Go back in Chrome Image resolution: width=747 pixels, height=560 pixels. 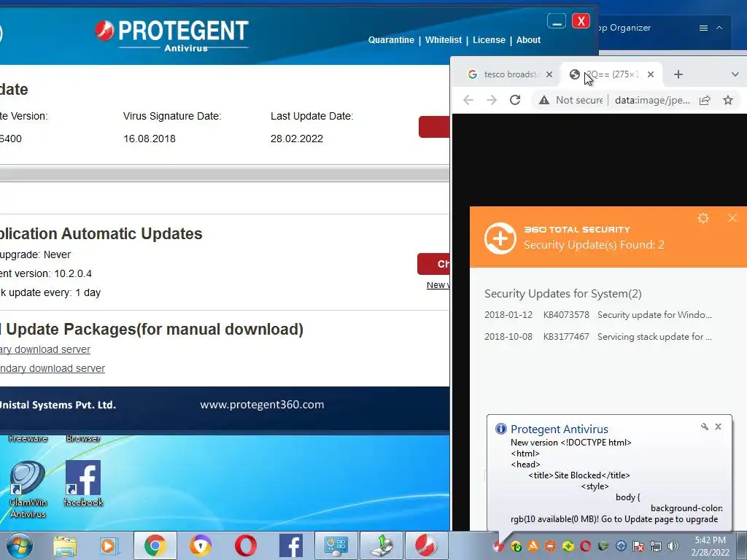click(468, 100)
